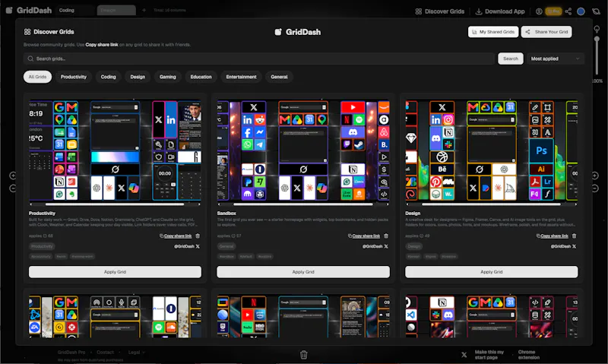
Task: Click the Sandbox grid preview scrollbar
Action: coord(303,204)
